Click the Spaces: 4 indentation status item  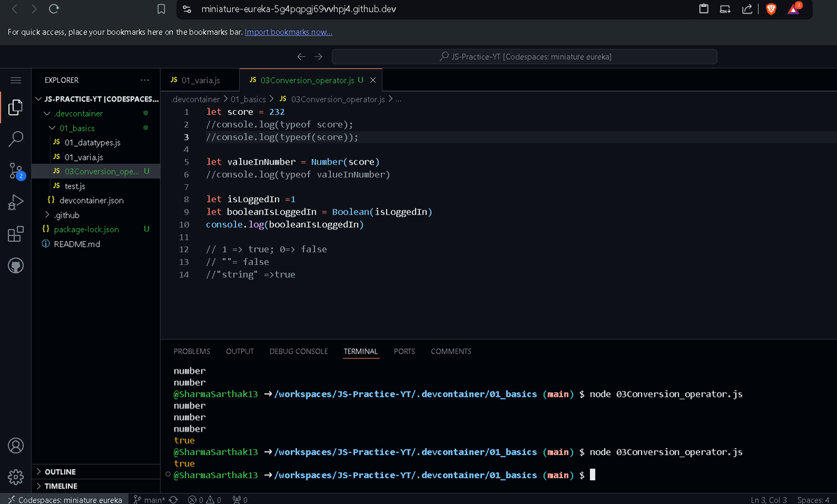813,499
